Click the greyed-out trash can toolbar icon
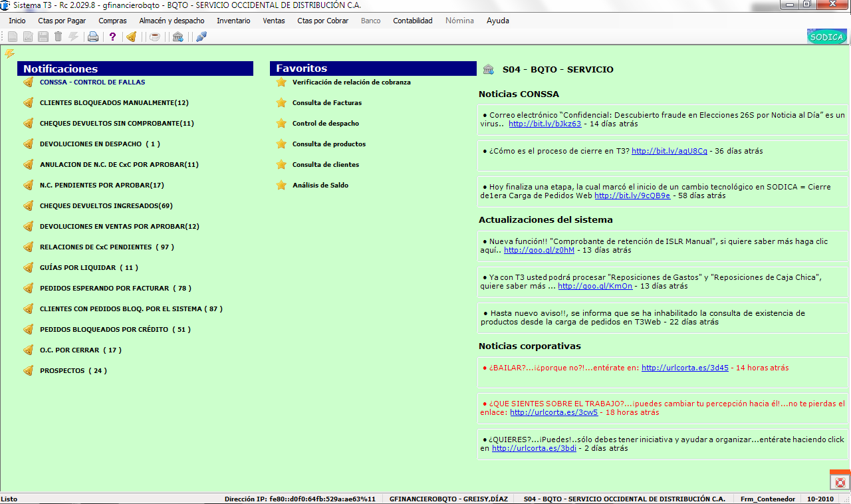The image size is (851, 504). click(58, 37)
